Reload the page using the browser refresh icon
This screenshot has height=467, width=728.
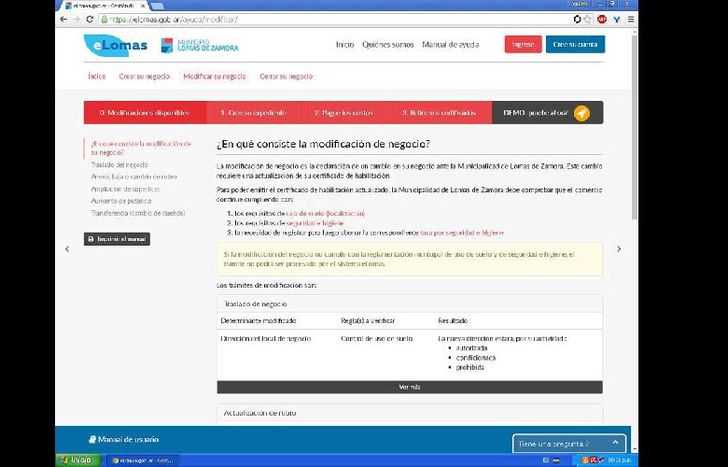pyautogui.click(x=91, y=19)
